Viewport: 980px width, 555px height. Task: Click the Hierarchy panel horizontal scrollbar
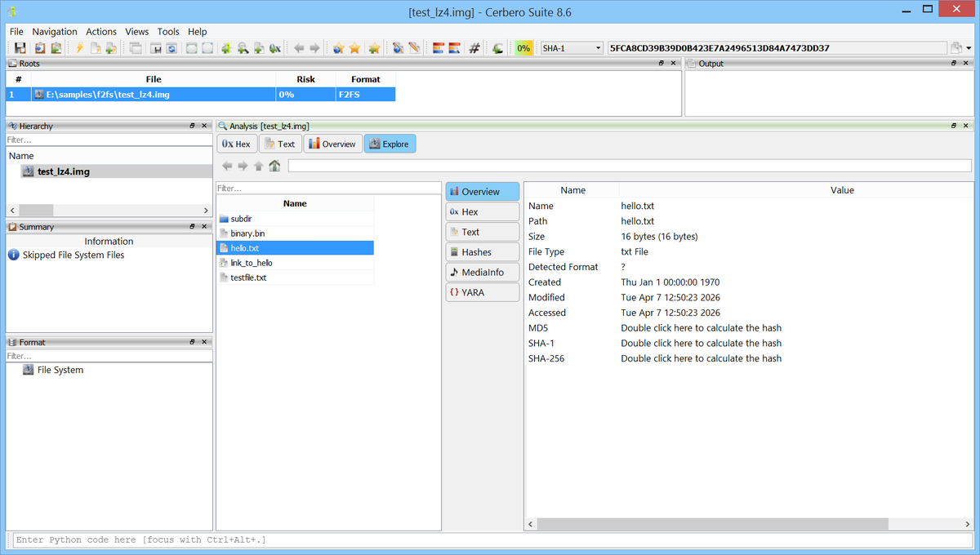click(x=109, y=210)
